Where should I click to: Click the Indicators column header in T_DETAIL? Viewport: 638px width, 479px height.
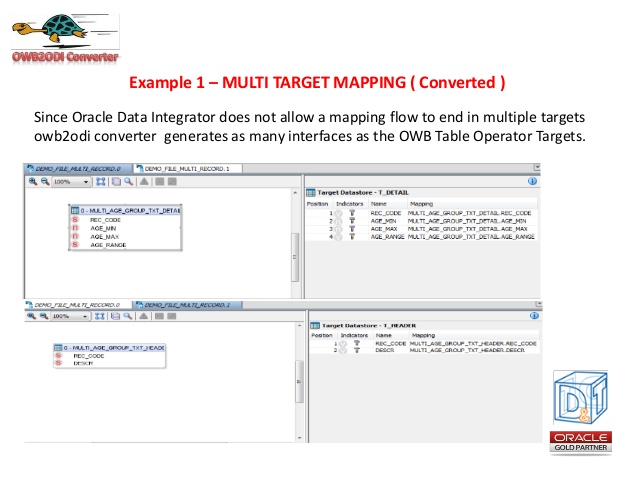[x=350, y=203]
